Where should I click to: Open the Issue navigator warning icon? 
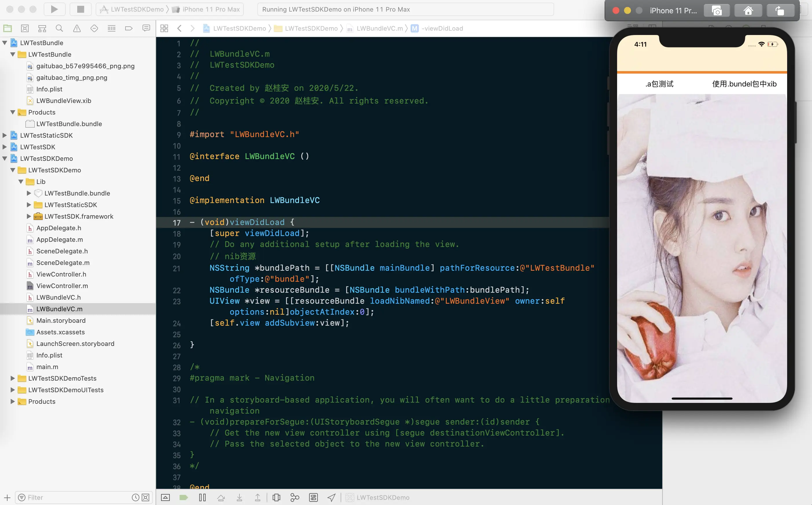click(77, 28)
